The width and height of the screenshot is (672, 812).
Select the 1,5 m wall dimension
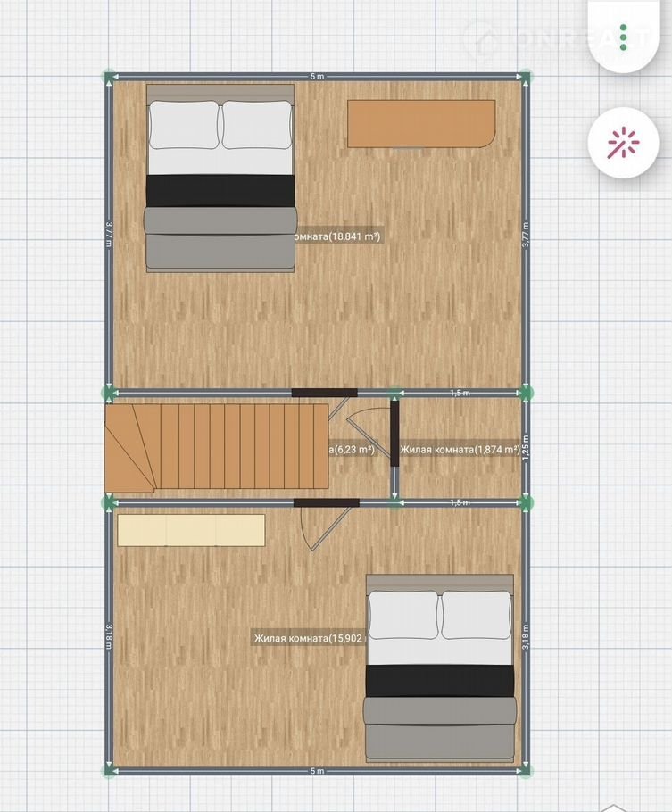click(460, 393)
